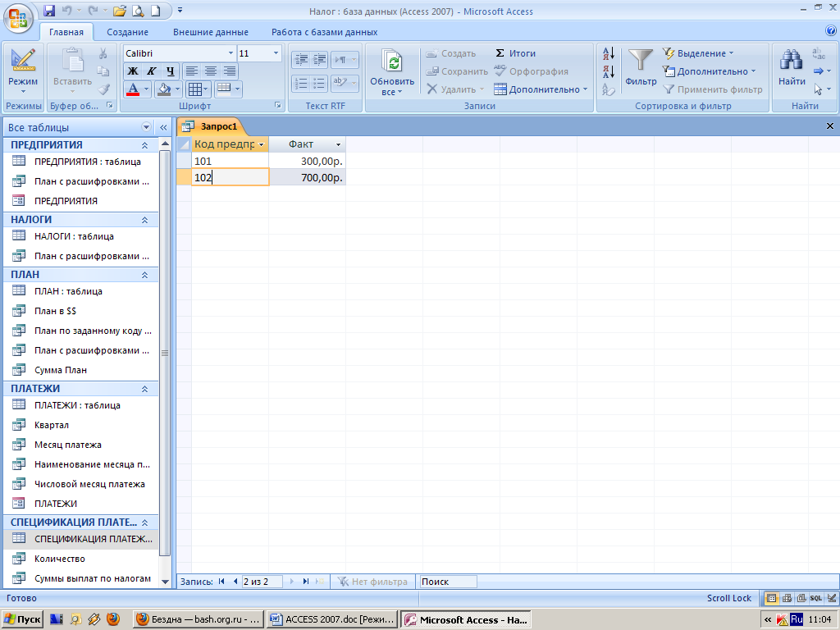The width and height of the screenshot is (840, 630).
Task: Apply fill color paint bucket
Action: pos(164,89)
